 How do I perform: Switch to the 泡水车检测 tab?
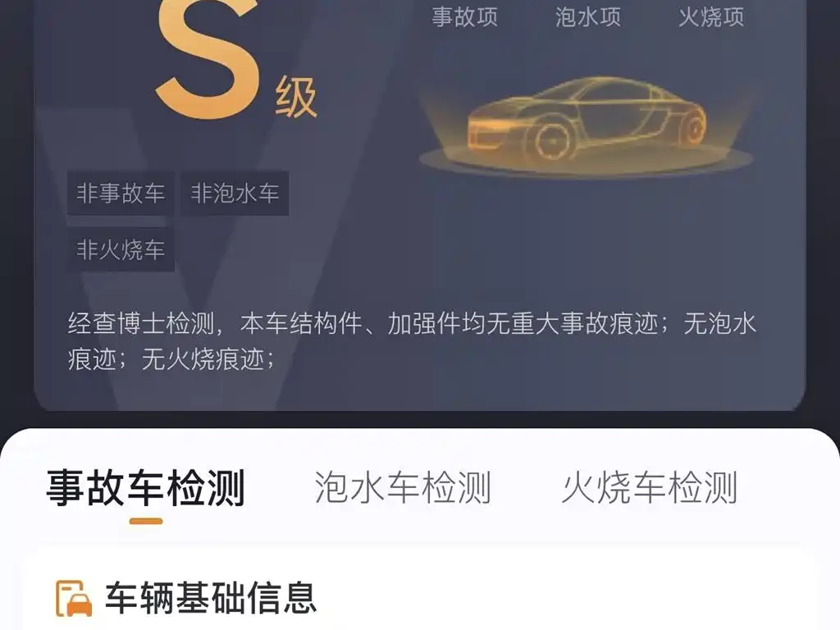click(x=402, y=488)
